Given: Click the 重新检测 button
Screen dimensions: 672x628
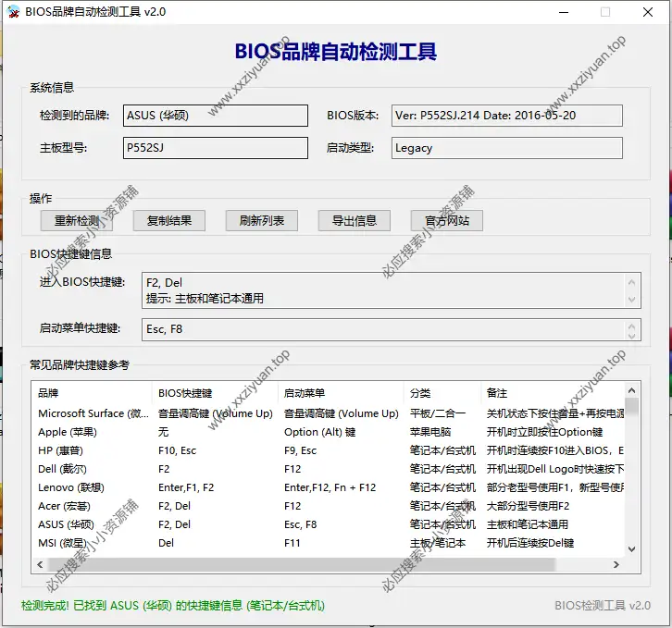Looking at the screenshot, I should pyautogui.click(x=77, y=221).
